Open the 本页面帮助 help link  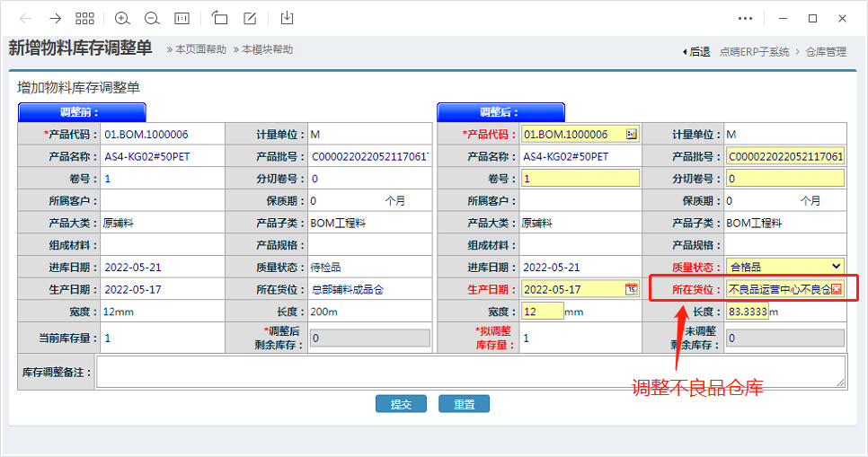coord(196,50)
